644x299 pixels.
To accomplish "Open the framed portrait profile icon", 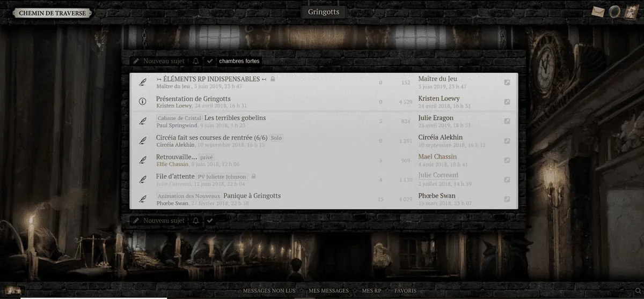I will [x=631, y=12].
